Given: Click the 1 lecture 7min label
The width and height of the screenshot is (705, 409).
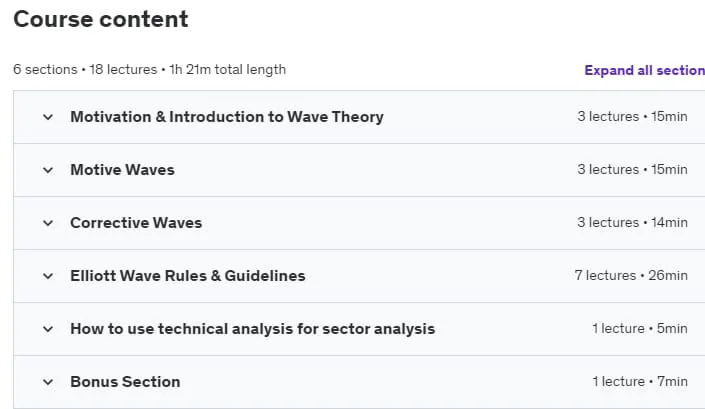Looking at the screenshot, I should pyautogui.click(x=640, y=382).
